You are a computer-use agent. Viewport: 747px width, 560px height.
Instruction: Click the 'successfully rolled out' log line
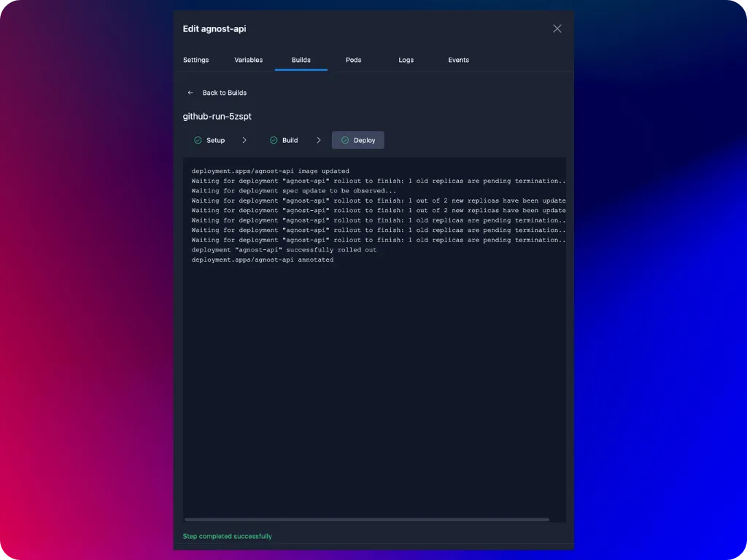[284, 250]
